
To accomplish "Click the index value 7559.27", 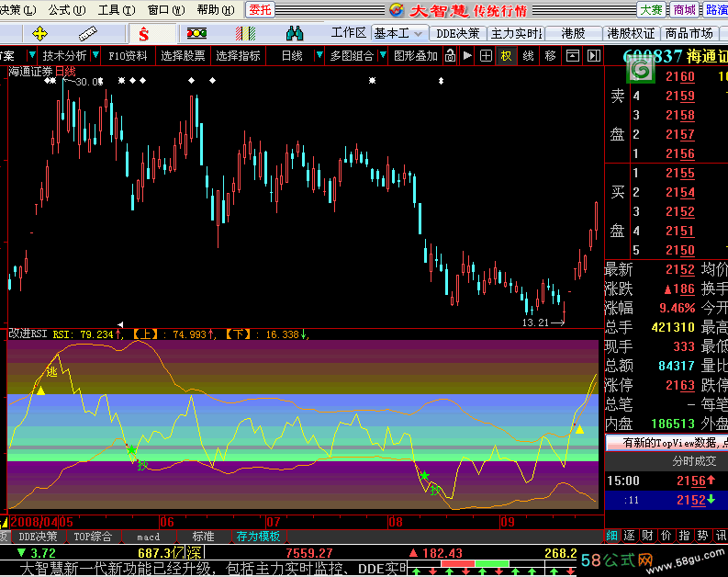I will (309, 553).
